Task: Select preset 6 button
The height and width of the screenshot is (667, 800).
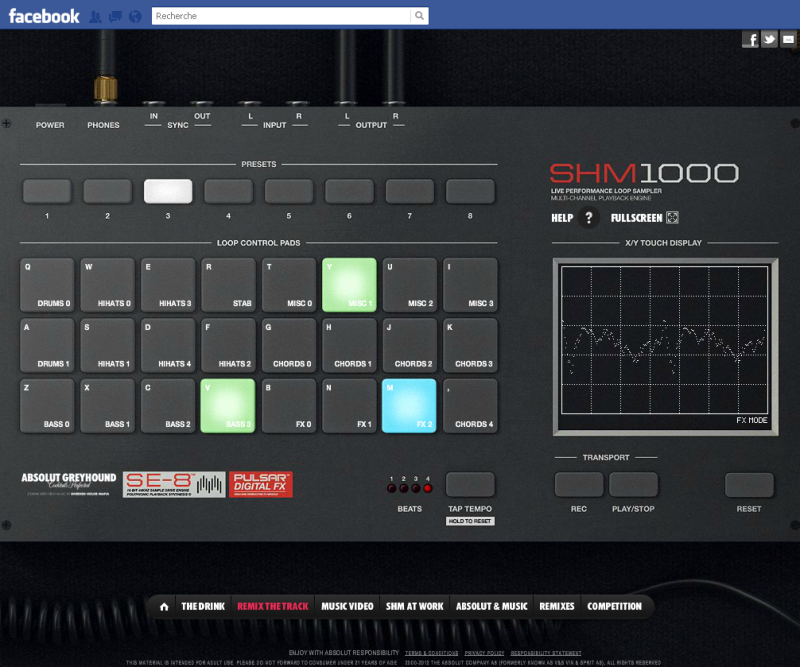Action: 349,191
